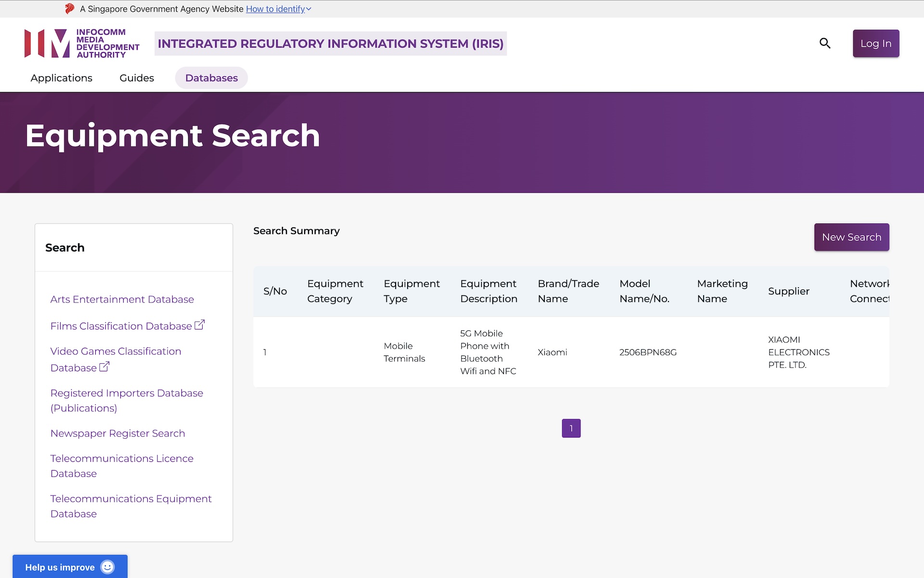The image size is (924, 578).
Task: Select the Databases tab
Action: 211,78
